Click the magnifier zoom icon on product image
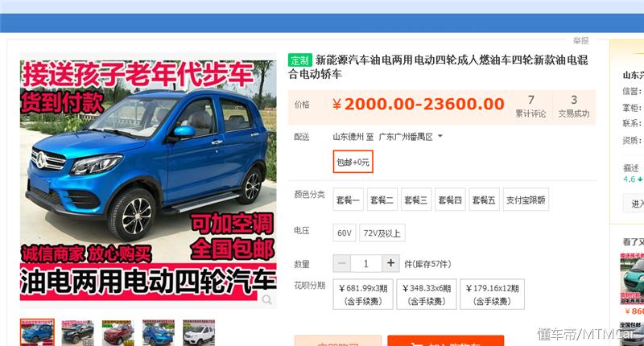 click(266, 300)
